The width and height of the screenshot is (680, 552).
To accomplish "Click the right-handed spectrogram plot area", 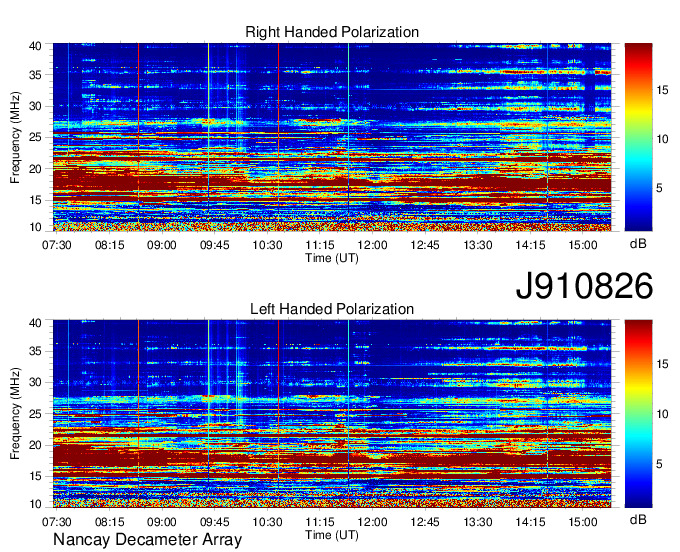I will click(332, 137).
